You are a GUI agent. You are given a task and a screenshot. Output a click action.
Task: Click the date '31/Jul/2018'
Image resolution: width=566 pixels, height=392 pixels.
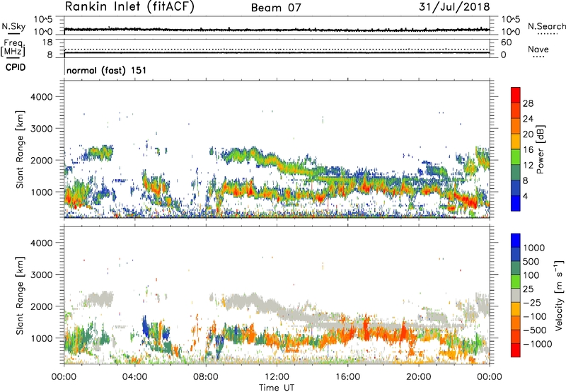click(454, 7)
